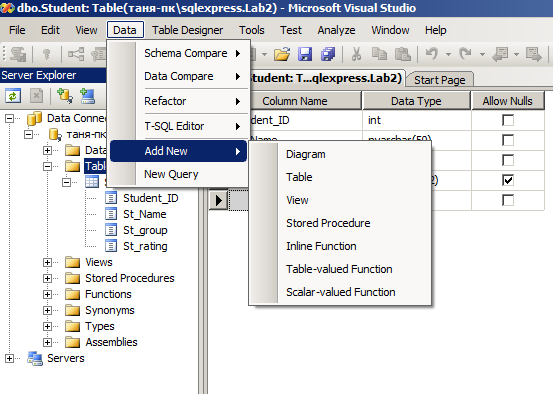Open the Table Designer menu

click(x=188, y=30)
